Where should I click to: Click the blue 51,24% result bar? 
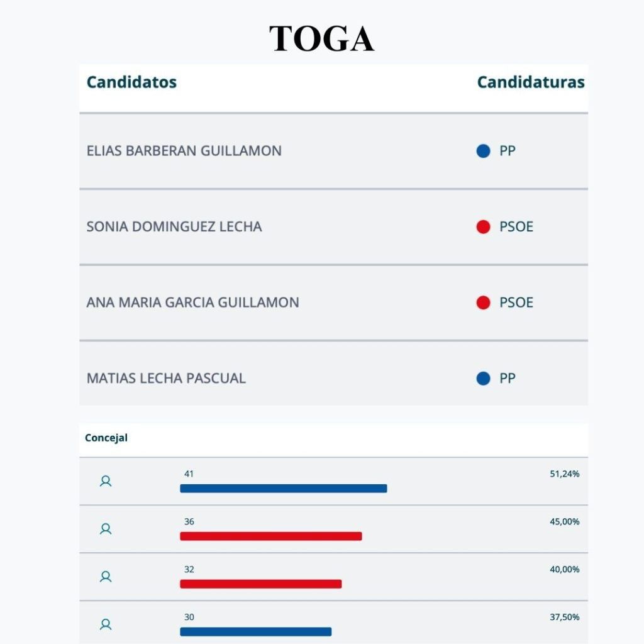pyautogui.click(x=283, y=489)
